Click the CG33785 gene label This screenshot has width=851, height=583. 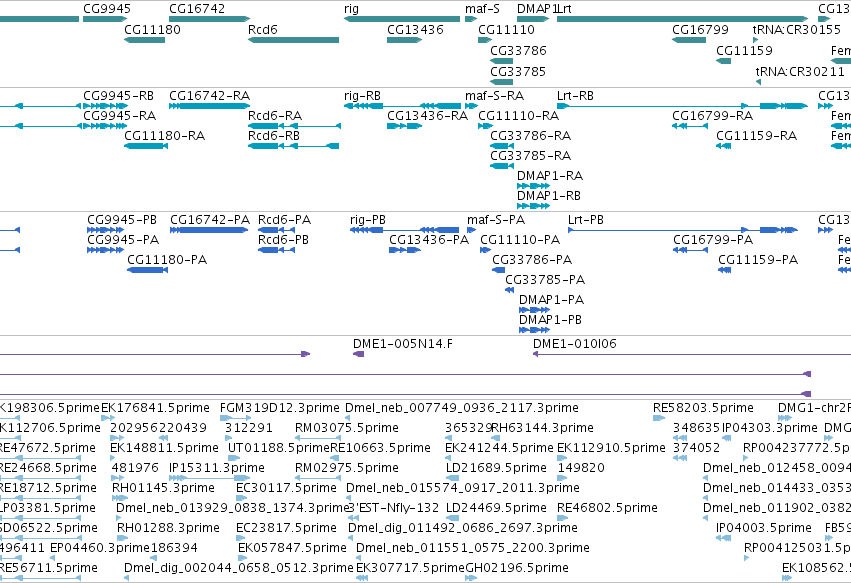[x=518, y=72]
